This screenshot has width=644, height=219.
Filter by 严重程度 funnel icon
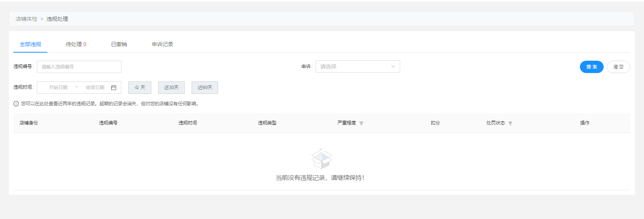point(361,123)
